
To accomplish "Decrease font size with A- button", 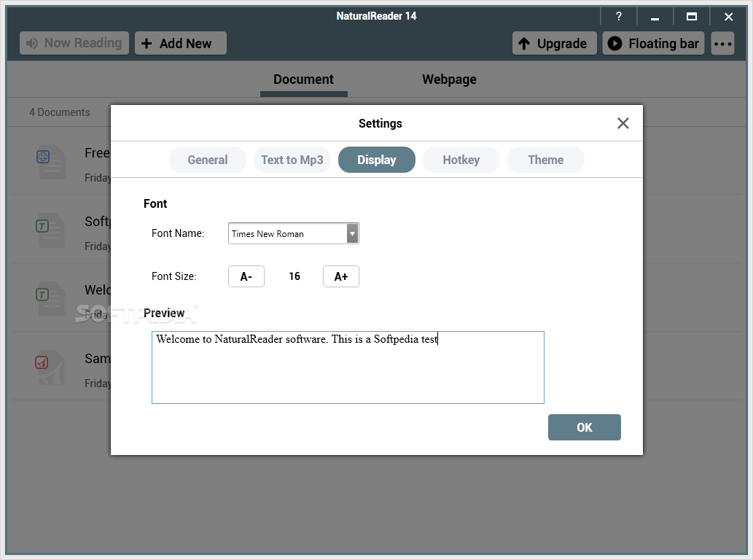I will [246, 276].
